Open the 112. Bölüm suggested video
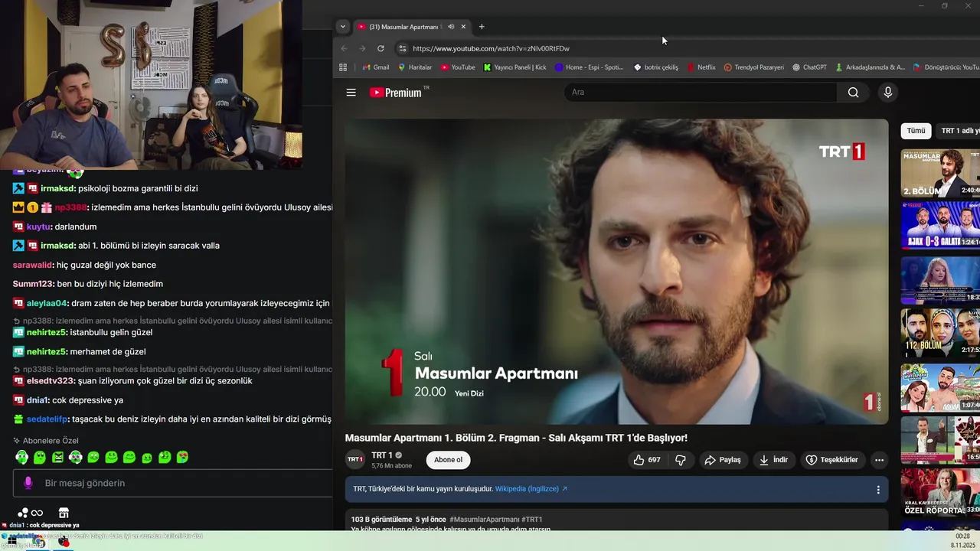 (x=940, y=333)
